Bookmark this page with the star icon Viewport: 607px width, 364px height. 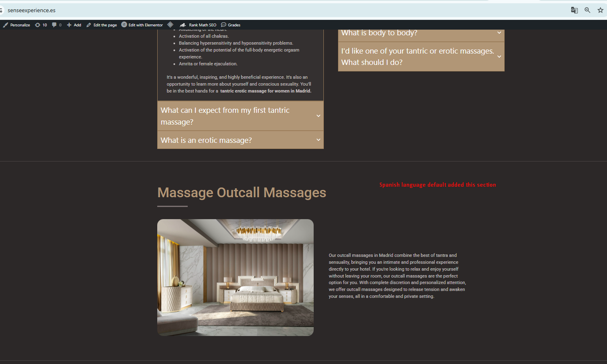(x=600, y=10)
